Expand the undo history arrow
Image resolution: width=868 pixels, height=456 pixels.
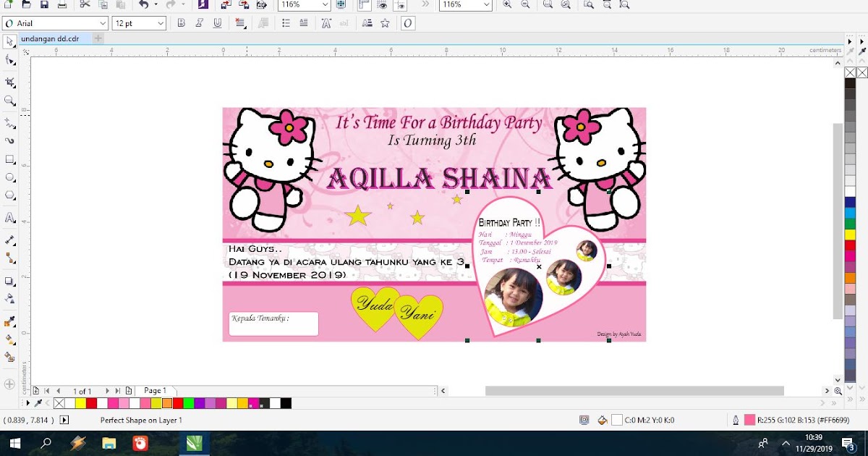click(155, 4)
